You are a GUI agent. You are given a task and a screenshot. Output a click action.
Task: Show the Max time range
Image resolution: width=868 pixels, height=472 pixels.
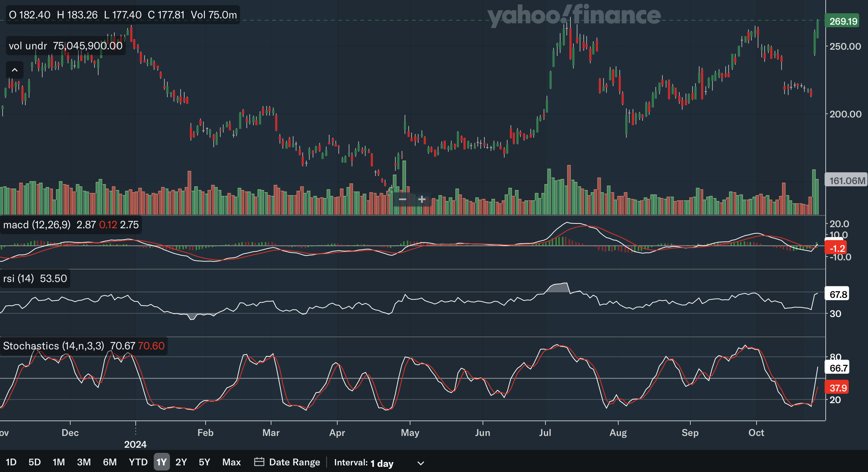[x=231, y=462]
